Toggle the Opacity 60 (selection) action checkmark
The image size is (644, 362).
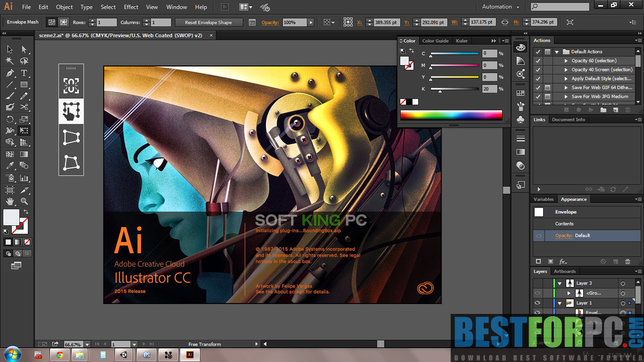538,61
